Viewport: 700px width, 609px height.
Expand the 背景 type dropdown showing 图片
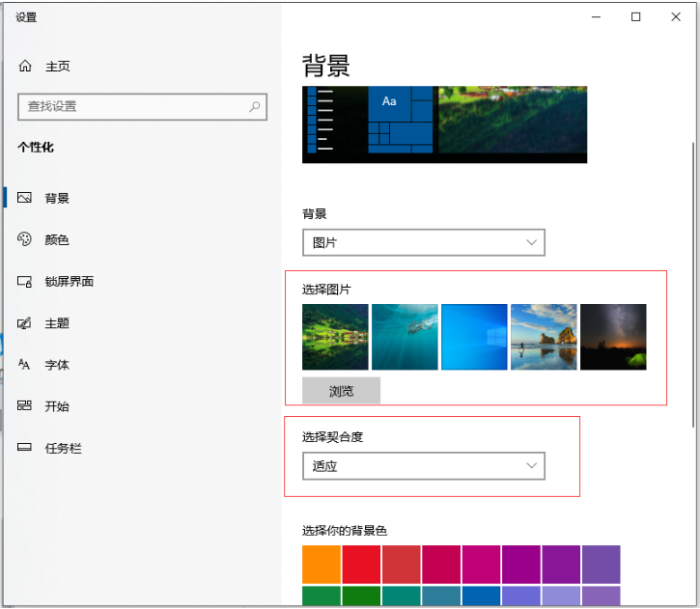pyautogui.click(x=423, y=242)
